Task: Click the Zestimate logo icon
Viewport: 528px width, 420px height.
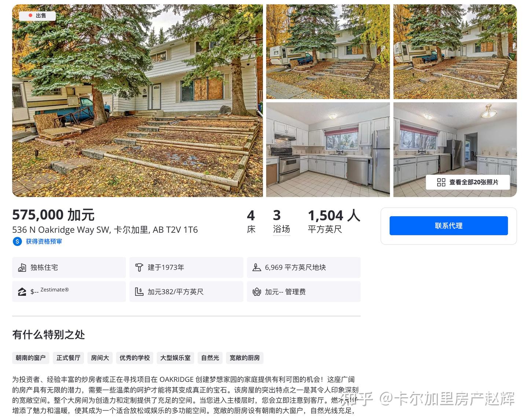Action: point(22,292)
